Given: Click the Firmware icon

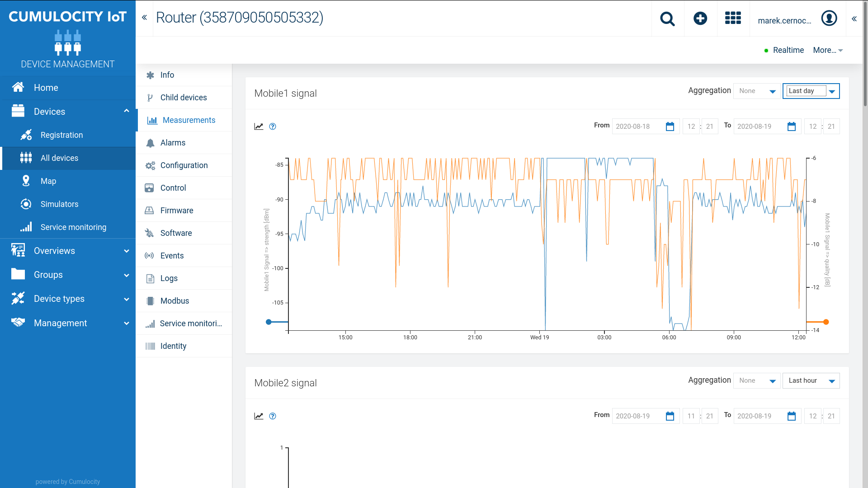Looking at the screenshot, I should coord(149,211).
